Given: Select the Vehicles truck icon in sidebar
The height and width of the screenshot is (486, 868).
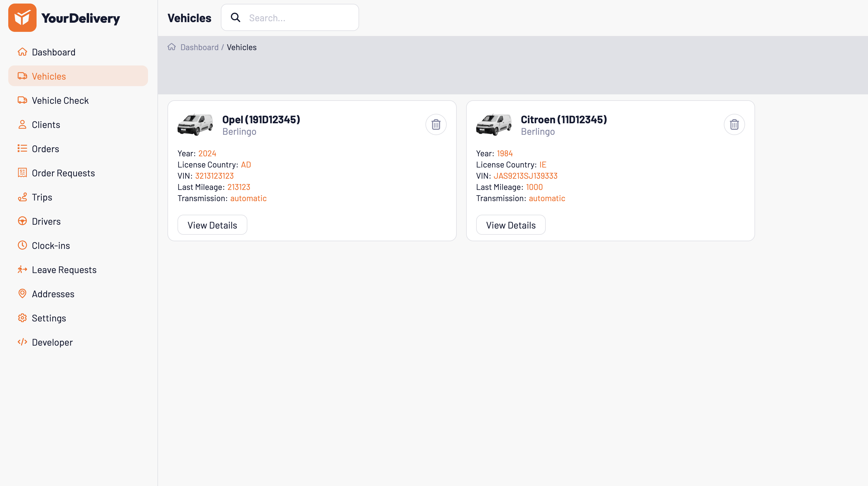Looking at the screenshot, I should click(22, 76).
